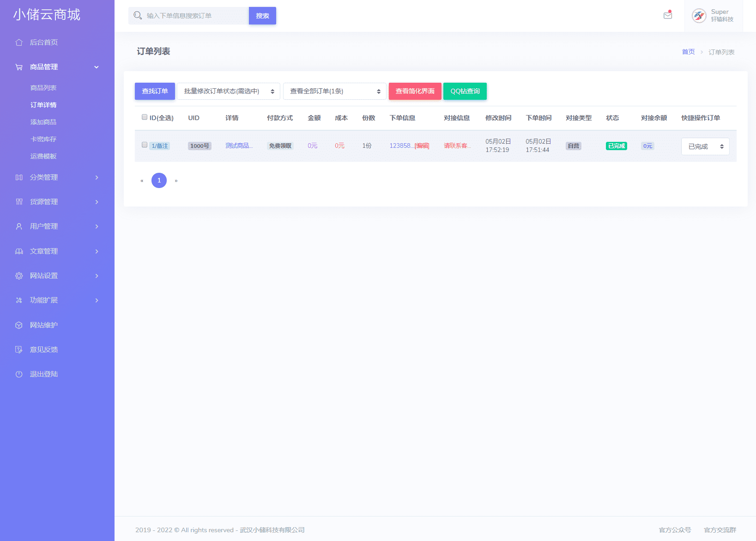Click the 网站维护 cube icon
This screenshot has width=756, height=541.
19,325
